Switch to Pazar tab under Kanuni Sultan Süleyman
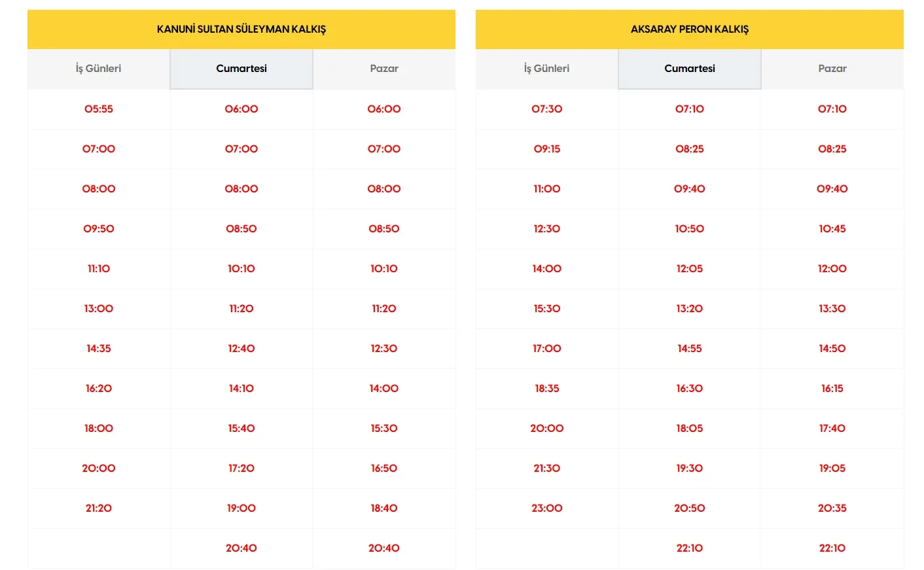The width and height of the screenshot is (924, 570). [x=384, y=69]
